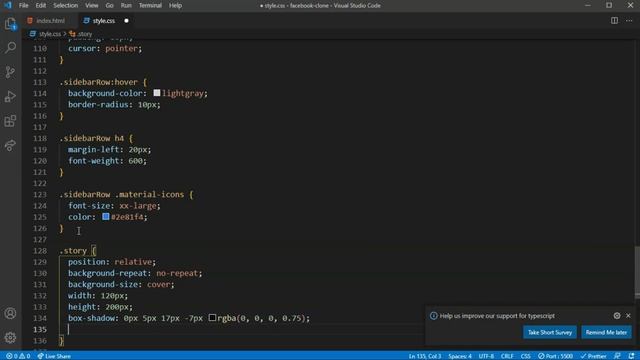Open the Source Control view
Viewport: 640px width, 360px height.
point(11,72)
